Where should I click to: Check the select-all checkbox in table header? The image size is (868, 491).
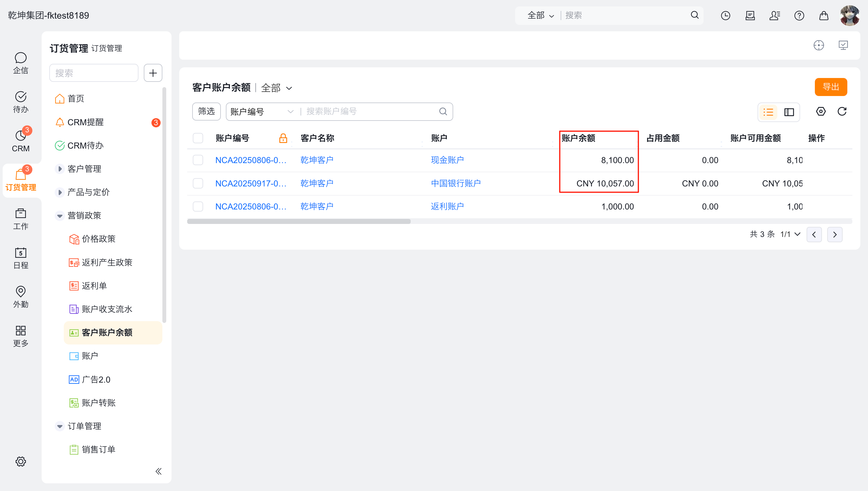tap(198, 138)
